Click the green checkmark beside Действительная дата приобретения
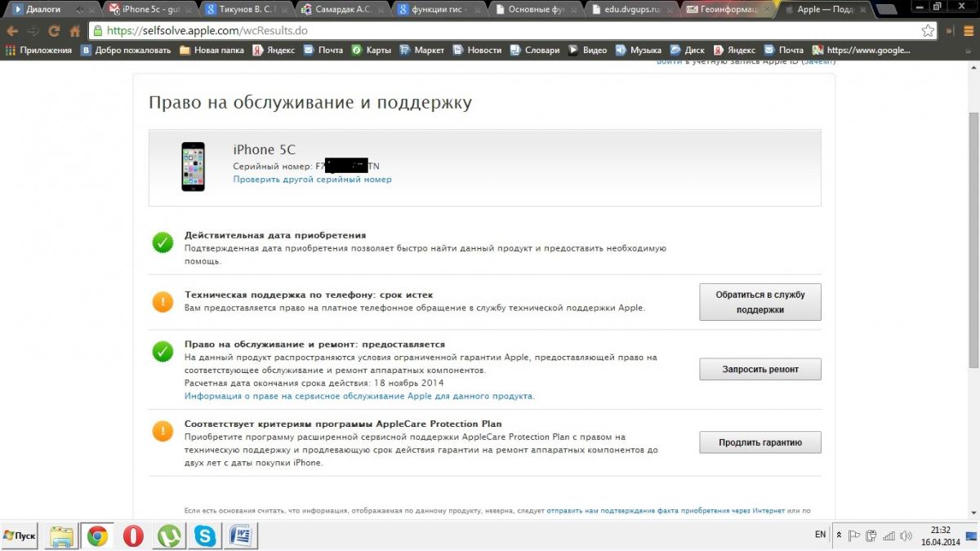980x551 pixels. tap(163, 242)
